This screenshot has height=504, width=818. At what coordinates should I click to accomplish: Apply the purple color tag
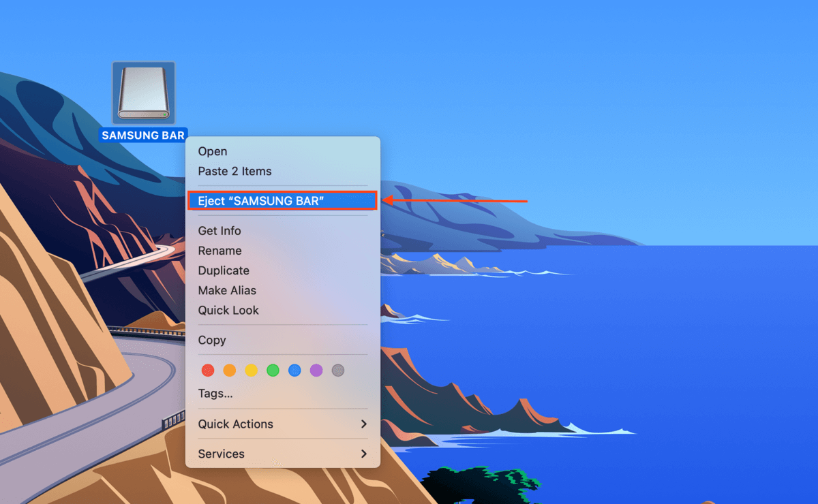coord(316,371)
